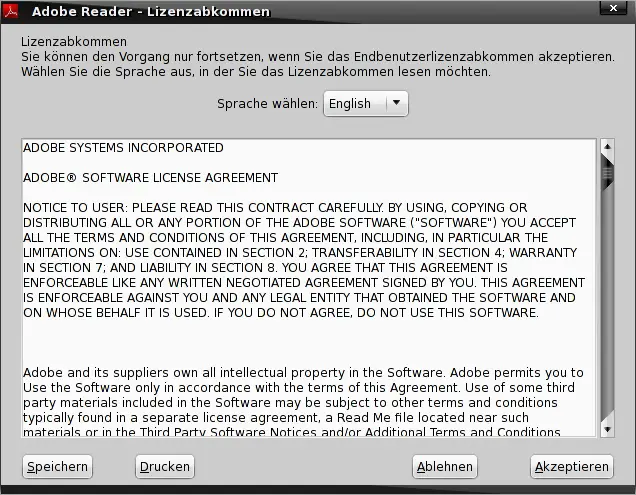
Task: Click the license text scrollbar thumb
Action: 607,173
